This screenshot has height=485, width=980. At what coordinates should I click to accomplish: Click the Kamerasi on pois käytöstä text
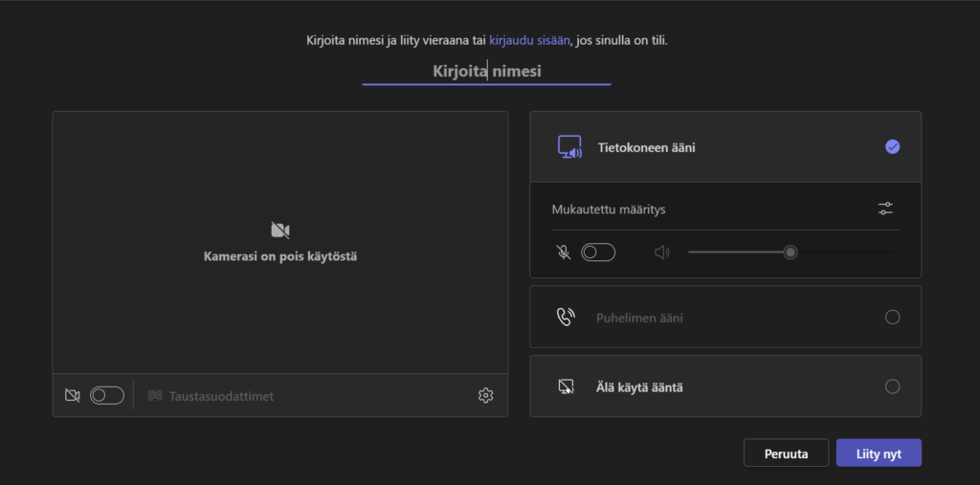(280, 256)
